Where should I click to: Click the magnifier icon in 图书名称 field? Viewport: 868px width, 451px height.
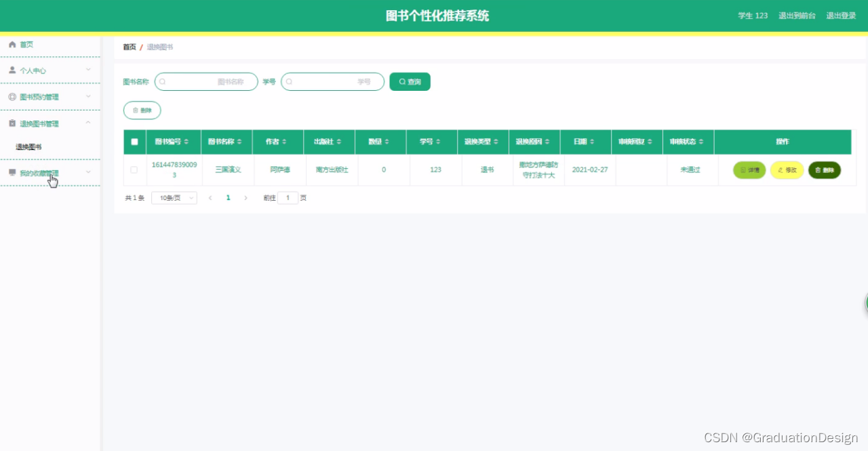click(163, 82)
